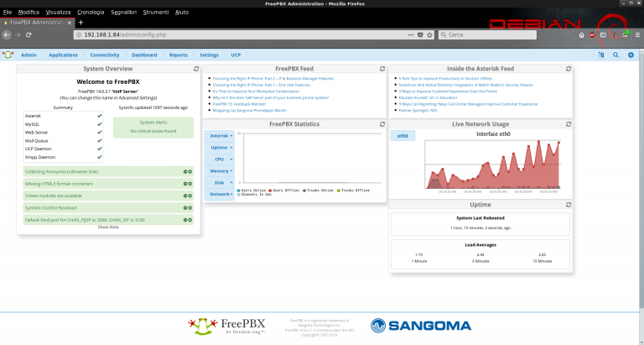Click the page vertical scrollbar

coord(641,181)
